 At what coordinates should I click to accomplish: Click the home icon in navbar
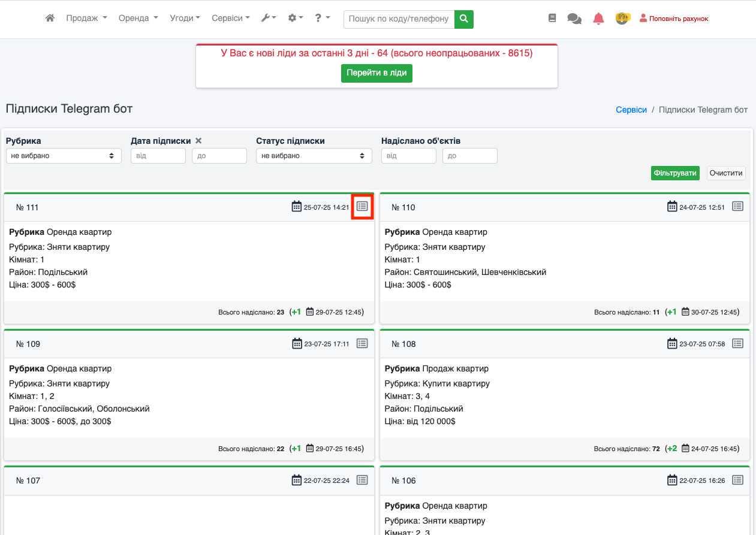point(50,19)
